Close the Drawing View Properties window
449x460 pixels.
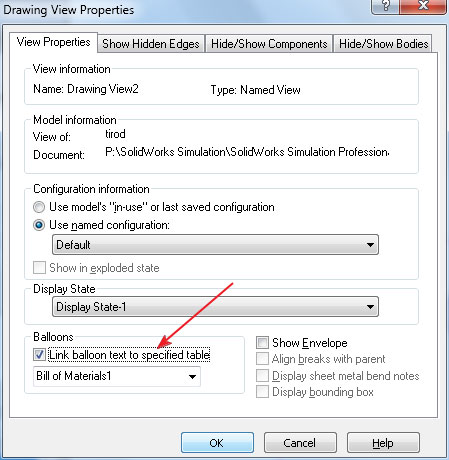click(423, 6)
